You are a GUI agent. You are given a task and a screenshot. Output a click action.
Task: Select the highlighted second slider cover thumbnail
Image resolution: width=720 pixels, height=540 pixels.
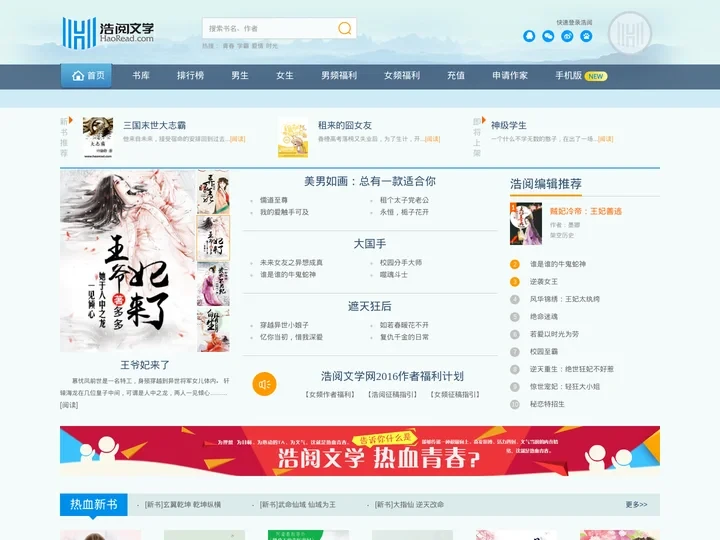pyautogui.click(x=213, y=238)
